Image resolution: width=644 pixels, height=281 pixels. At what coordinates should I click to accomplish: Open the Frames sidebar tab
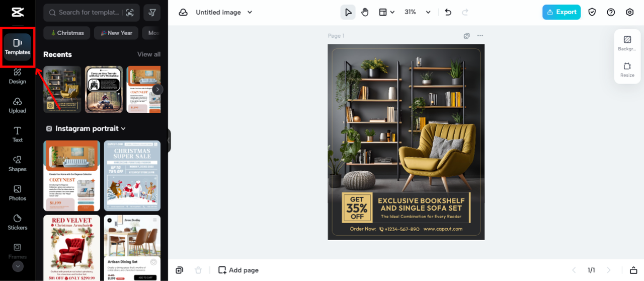pos(18,251)
